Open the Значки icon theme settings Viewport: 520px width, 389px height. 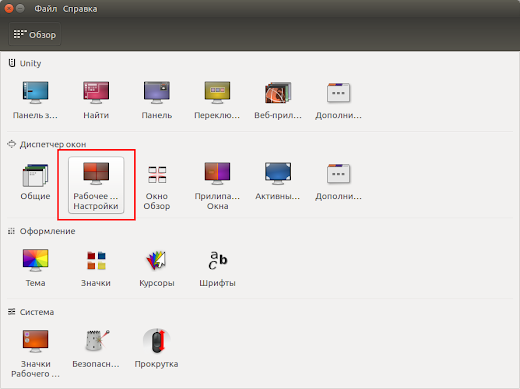96,268
